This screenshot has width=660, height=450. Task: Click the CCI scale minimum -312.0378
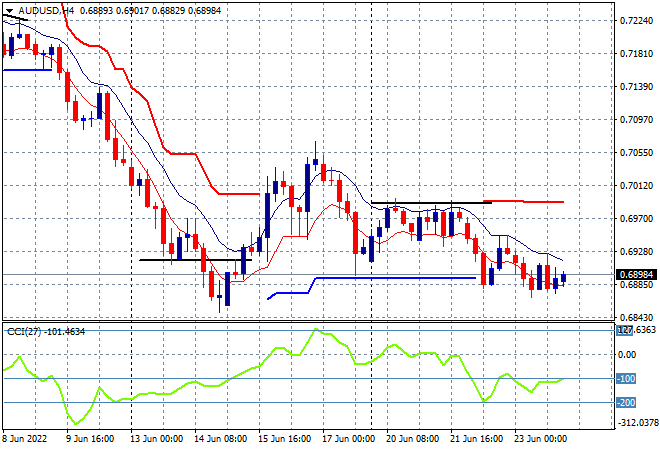click(x=637, y=422)
